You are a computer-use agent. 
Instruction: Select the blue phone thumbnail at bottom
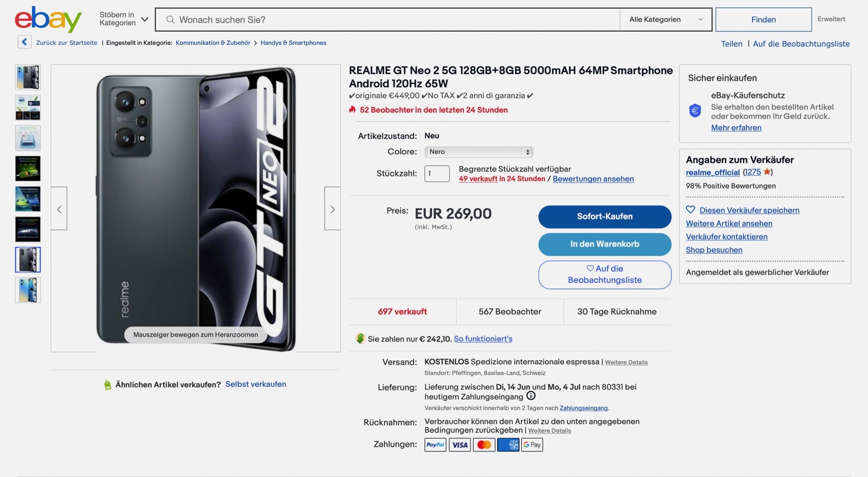(x=28, y=290)
